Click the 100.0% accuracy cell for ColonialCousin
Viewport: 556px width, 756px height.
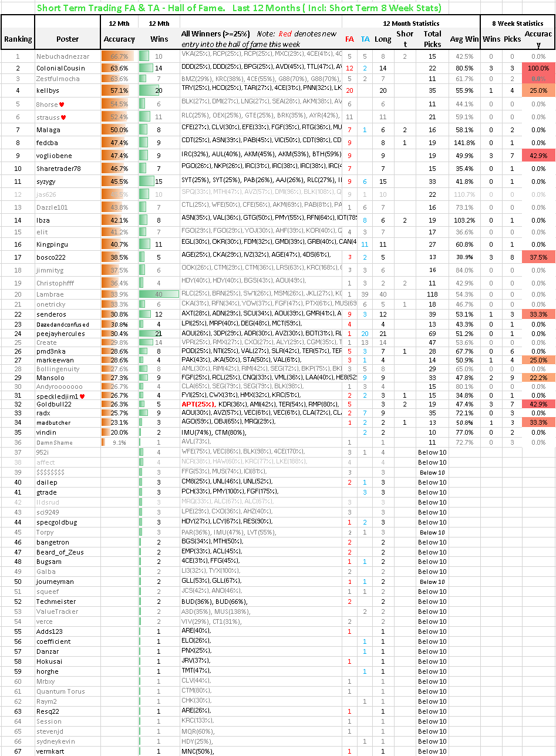click(x=538, y=68)
